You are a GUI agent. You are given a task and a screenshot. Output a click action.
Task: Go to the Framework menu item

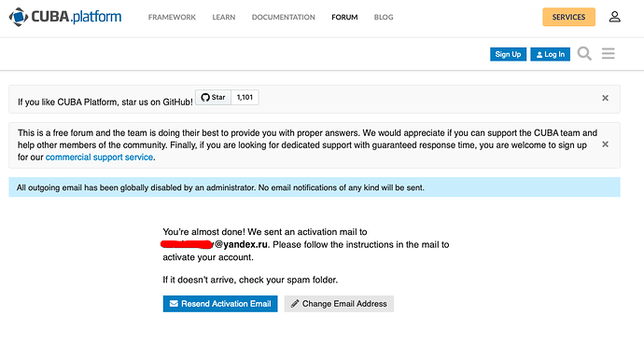coord(172,17)
